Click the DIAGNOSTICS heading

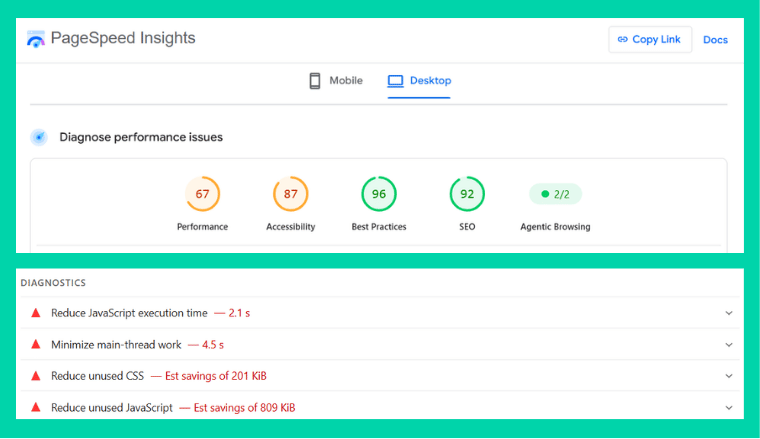click(x=53, y=283)
